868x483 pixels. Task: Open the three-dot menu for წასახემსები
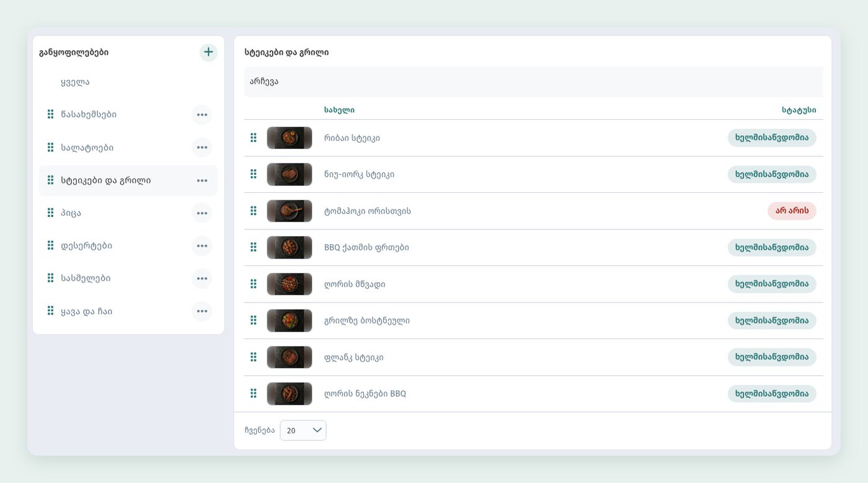201,115
